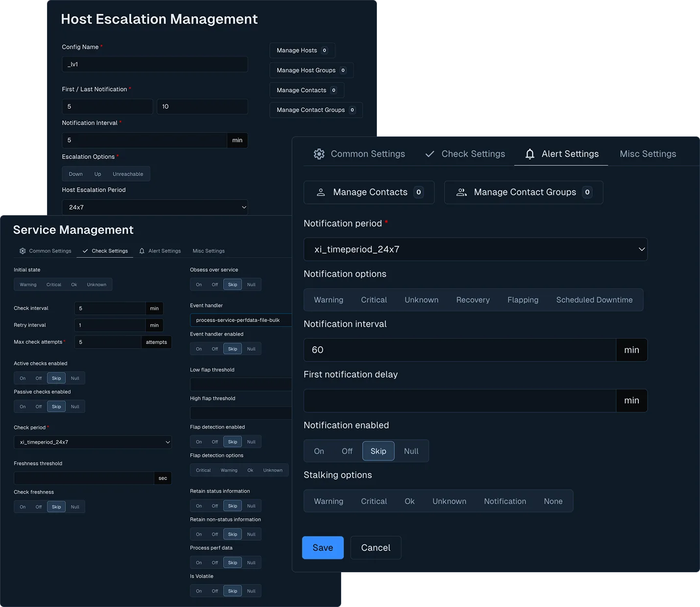
Task: Toggle Ok in Flap detection options
Action: (250, 471)
